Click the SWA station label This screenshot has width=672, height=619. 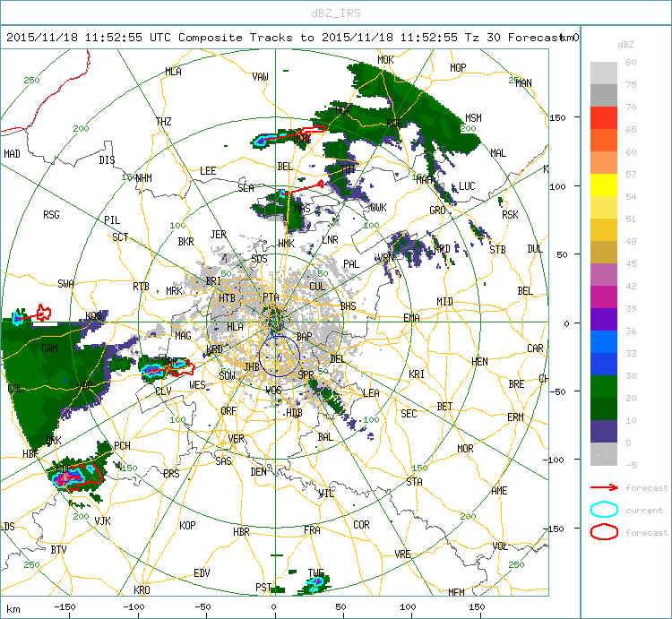(65, 284)
